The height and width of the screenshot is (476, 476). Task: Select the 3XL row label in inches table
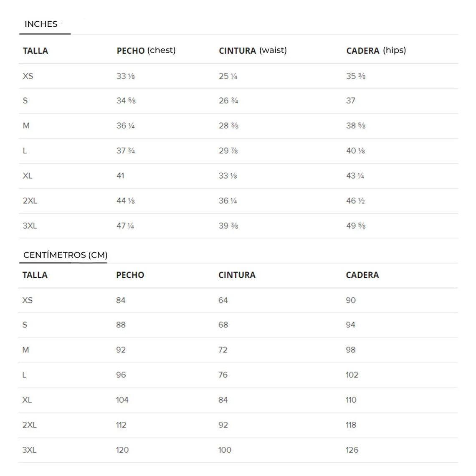pos(30,226)
